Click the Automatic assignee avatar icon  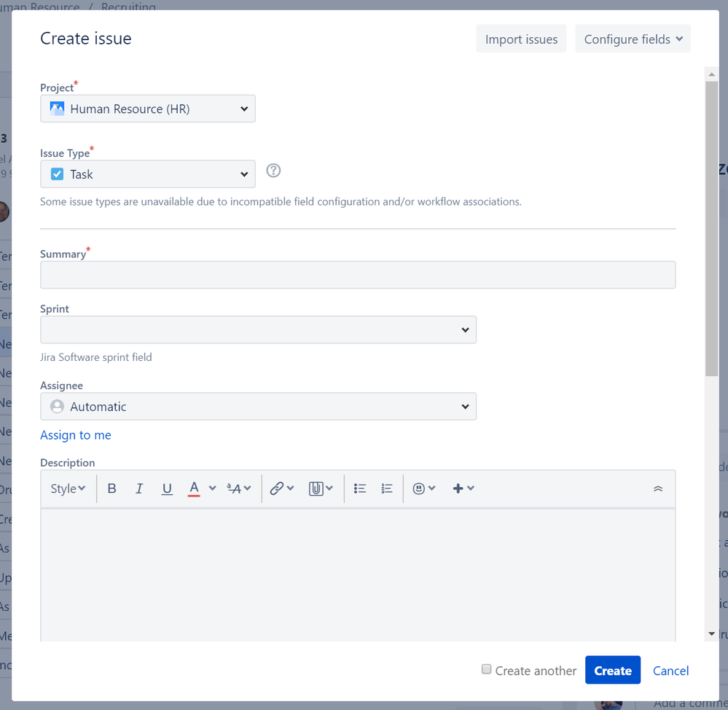[57, 406]
